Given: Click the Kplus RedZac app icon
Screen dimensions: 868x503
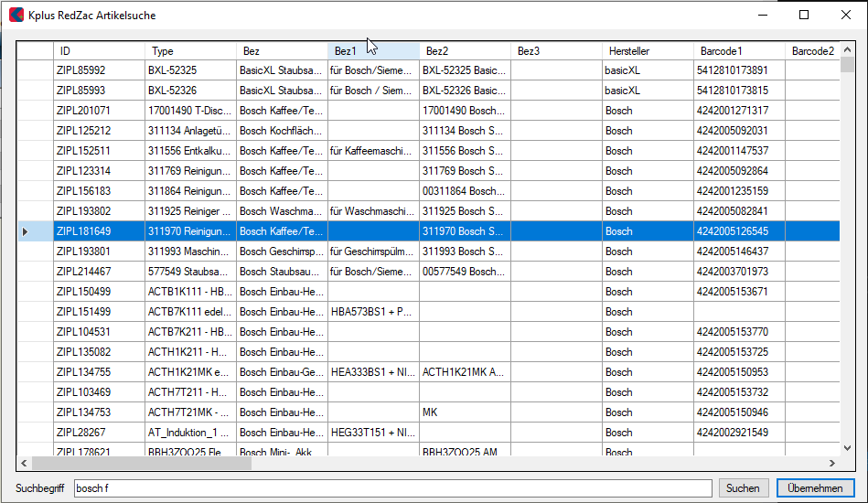Looking at the screenshot, I should (16, 15).
